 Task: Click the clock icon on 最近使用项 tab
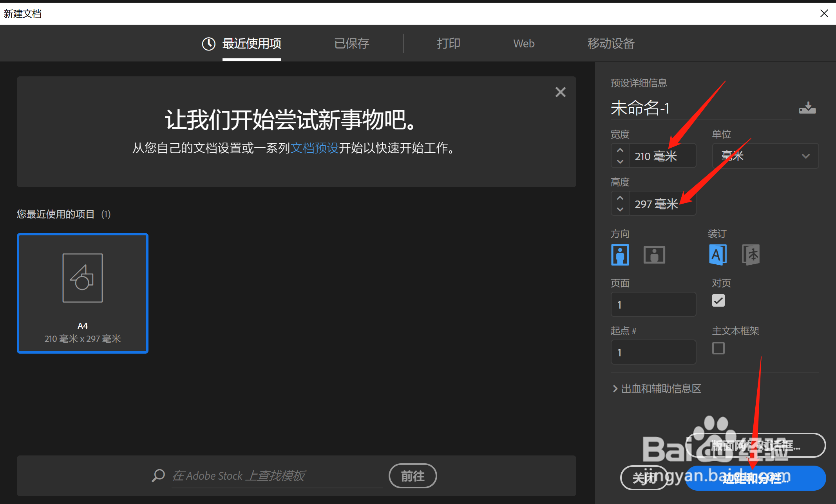[209, 44]
